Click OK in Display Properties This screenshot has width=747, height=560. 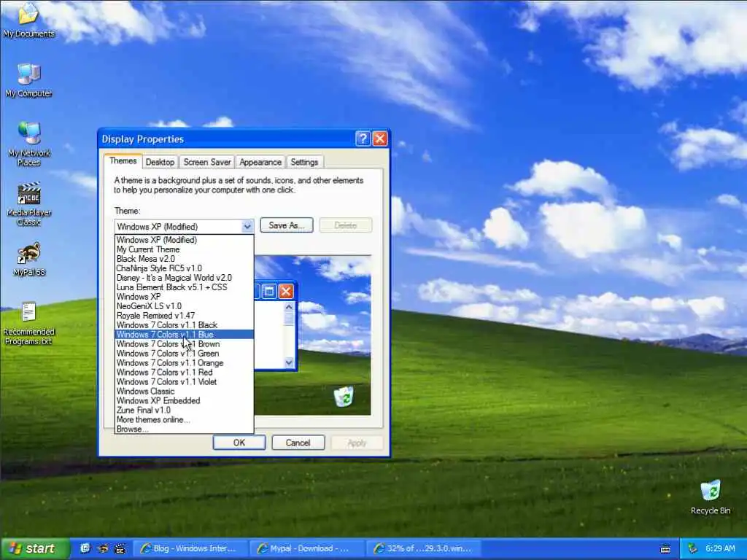[239, 443]
